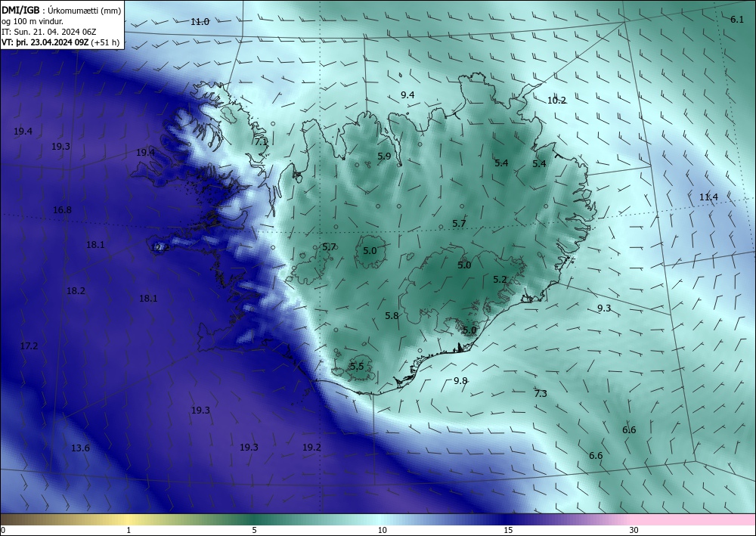Screen dimensions: 756x536
Task: Click the 'DMI/IGB : Úrkomumætti (mm)' title text
Action: pyautogui.click(x=61, y=10)
